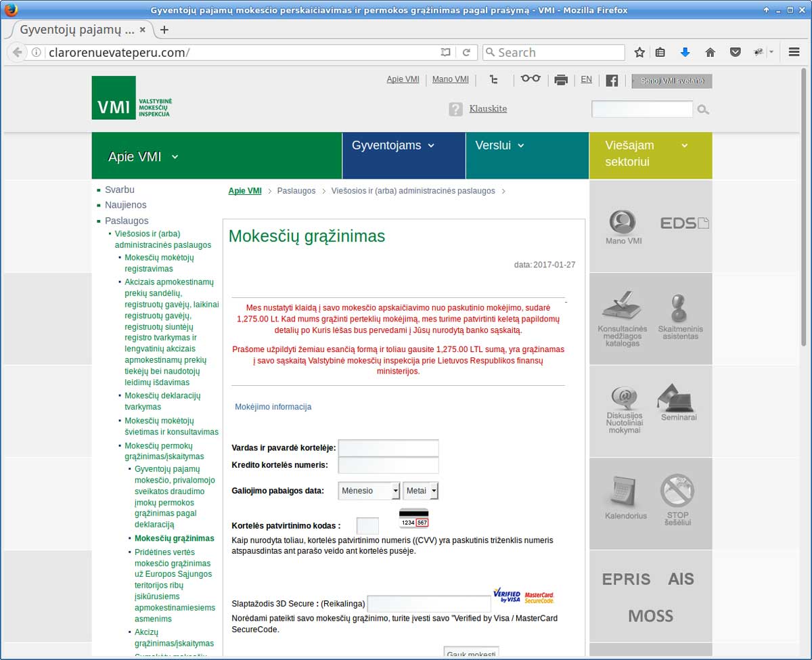Viewport: 812px width, 660px height.
Task: Click the question mark icon beside Klauskite
Action: pos(455,109)
